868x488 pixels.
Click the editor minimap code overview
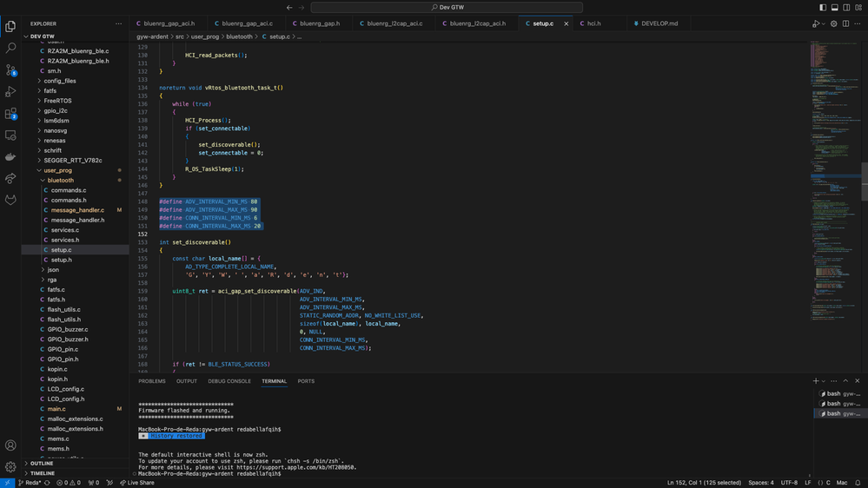click(x=832, y=130)
